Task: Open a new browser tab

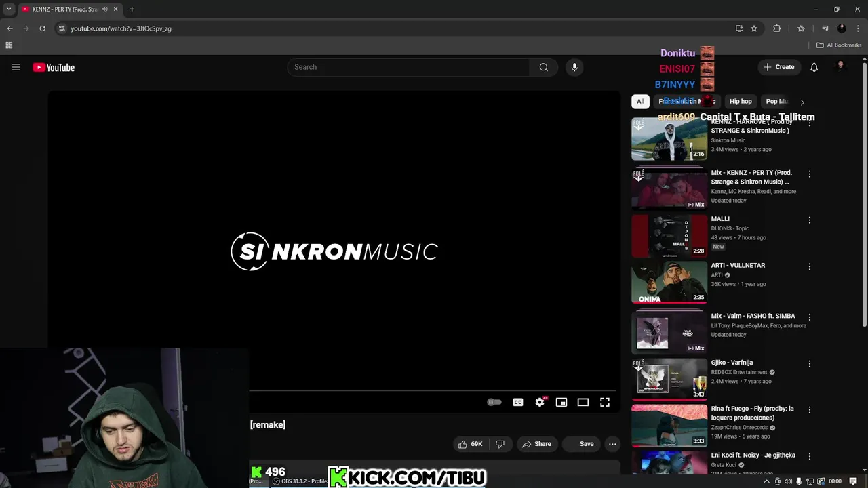Action: pyautogui.click(x=132, y=9)
